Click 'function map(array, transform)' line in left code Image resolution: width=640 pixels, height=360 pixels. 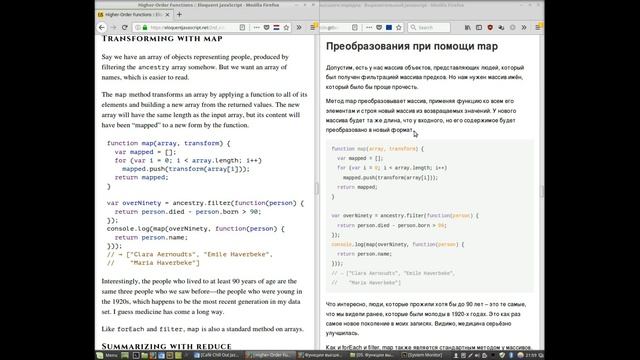pos(169,143)
